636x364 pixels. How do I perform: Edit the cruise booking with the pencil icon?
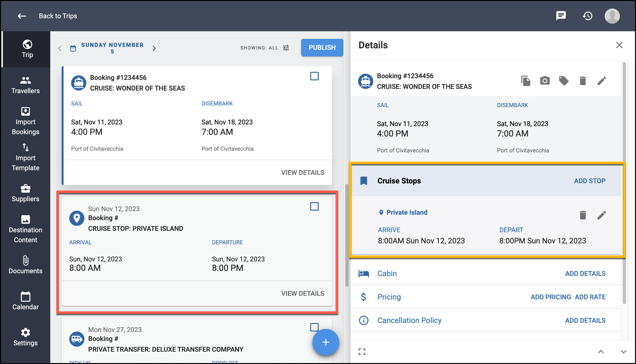coord(602,81)
